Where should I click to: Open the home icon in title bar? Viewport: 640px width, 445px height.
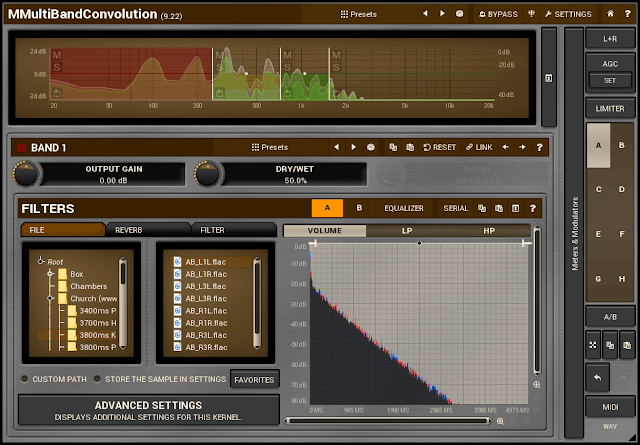pyautogui.click(x=610, y=14)
